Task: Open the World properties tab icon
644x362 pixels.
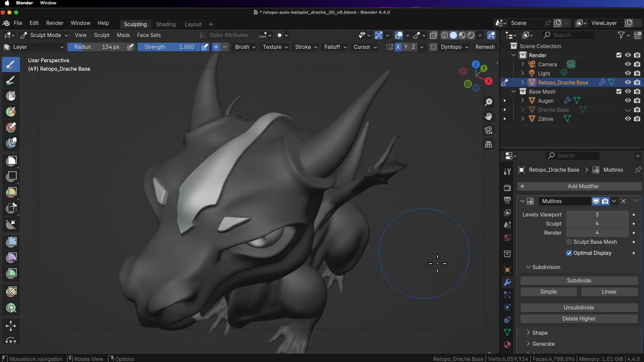Action: (x=507, y=238)
